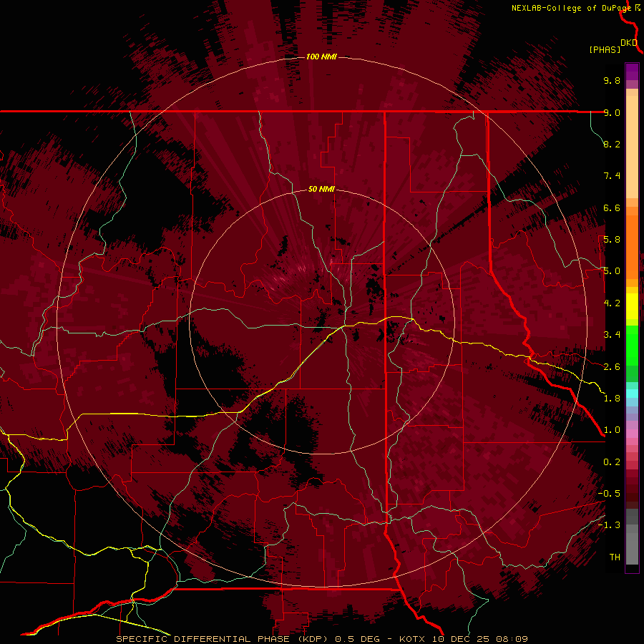Click the 6.6 legend value

[x=612, y=208]
